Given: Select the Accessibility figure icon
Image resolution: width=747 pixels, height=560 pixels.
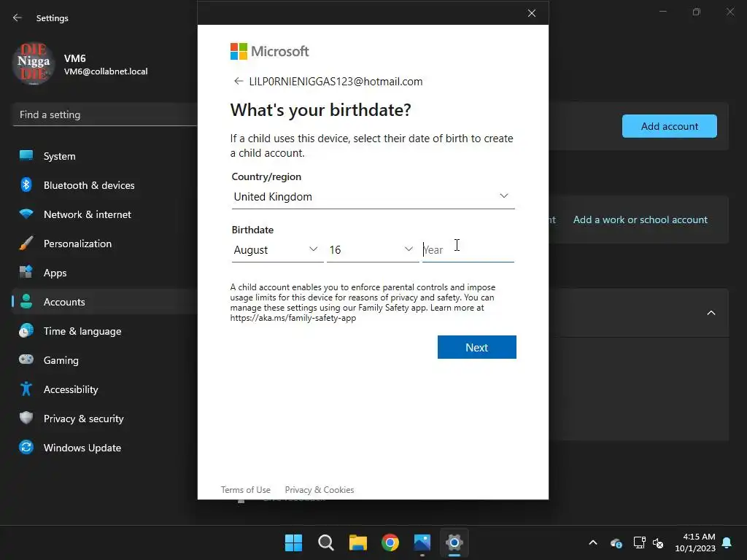Looking at the screenshot, I should click(26, 389).
